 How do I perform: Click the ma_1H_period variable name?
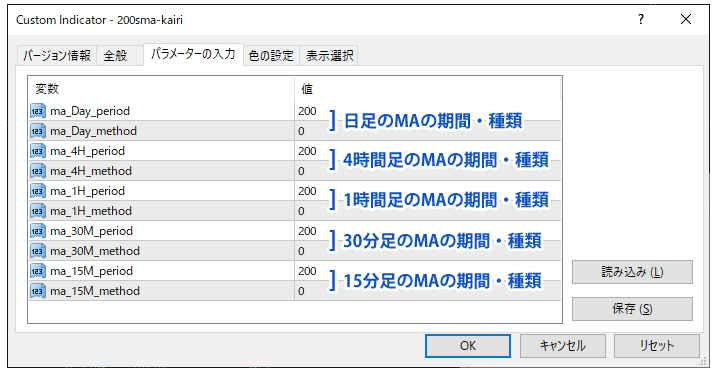tap(87, 192)
